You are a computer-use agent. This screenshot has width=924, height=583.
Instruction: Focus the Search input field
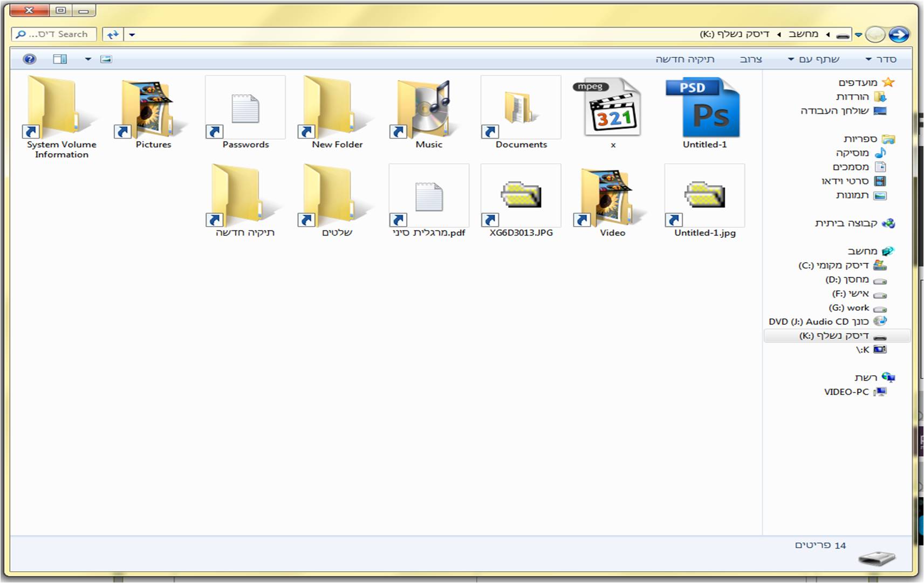[x=54, y=34]
